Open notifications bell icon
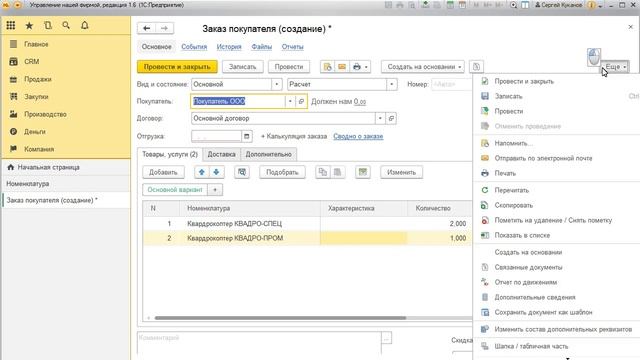The width and height of the screenshot is (640, 360). pos(84,25)
